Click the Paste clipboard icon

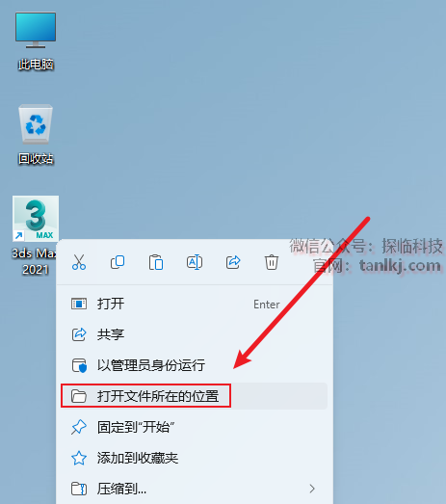click(156, 262)
